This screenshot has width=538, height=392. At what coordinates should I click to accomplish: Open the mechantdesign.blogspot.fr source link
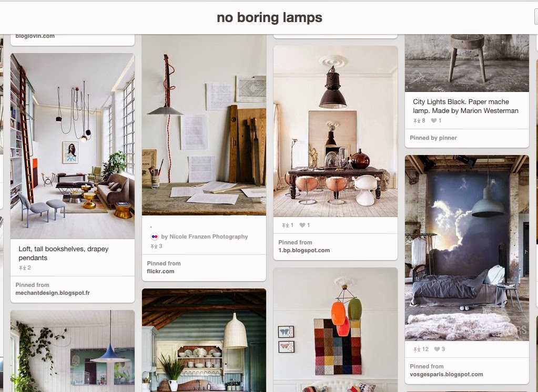point(53,293)
